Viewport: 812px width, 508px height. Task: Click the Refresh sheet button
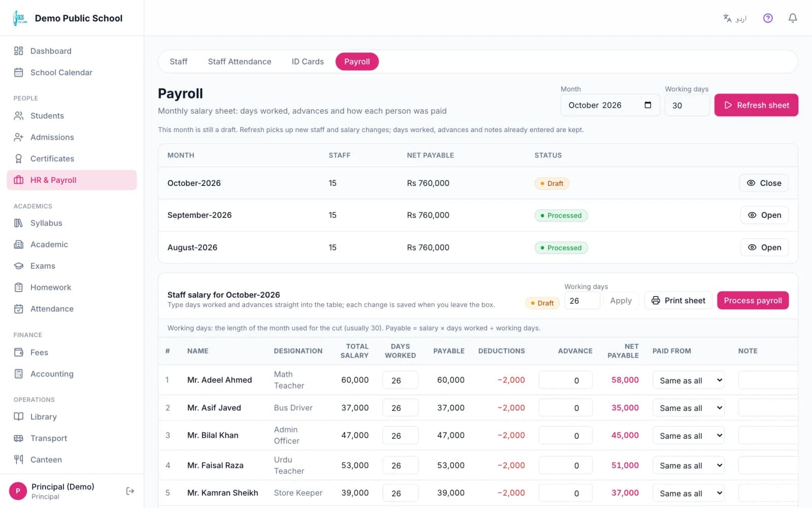pyautogui.click(x=756, y=105)
